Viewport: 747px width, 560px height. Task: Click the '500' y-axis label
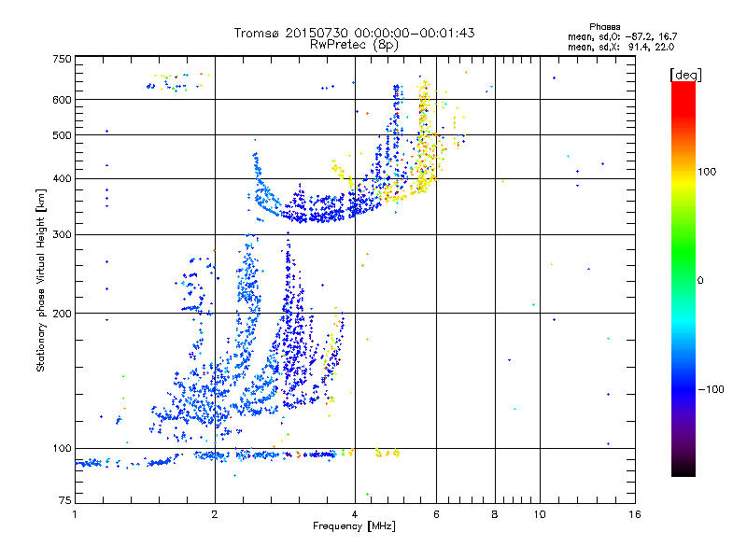coord(62,135)
